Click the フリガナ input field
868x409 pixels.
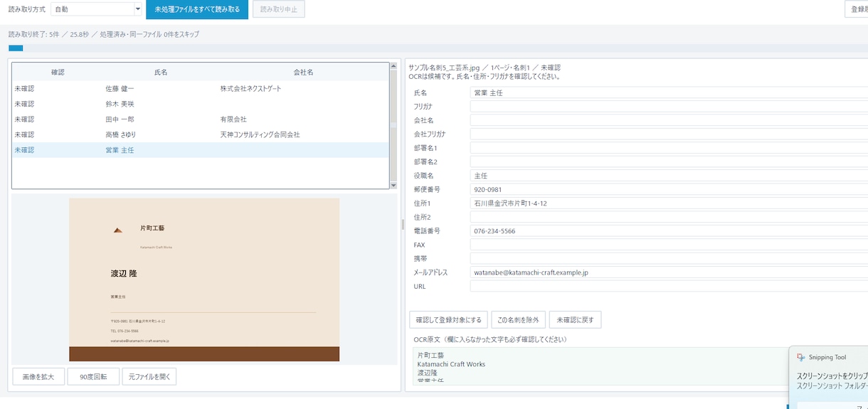pyautogui.click(x=669, y=107)
